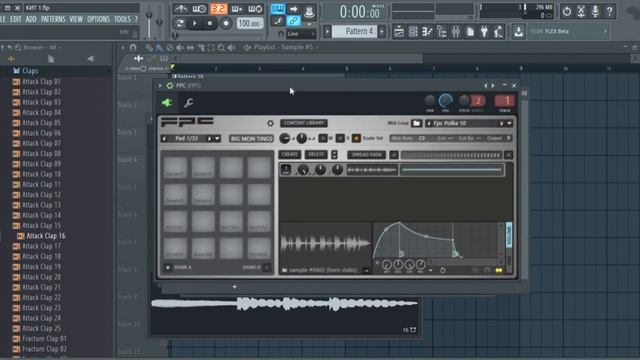Click the metronome icon
Viewport: 640px width, 360px height.
pos(180,9)
